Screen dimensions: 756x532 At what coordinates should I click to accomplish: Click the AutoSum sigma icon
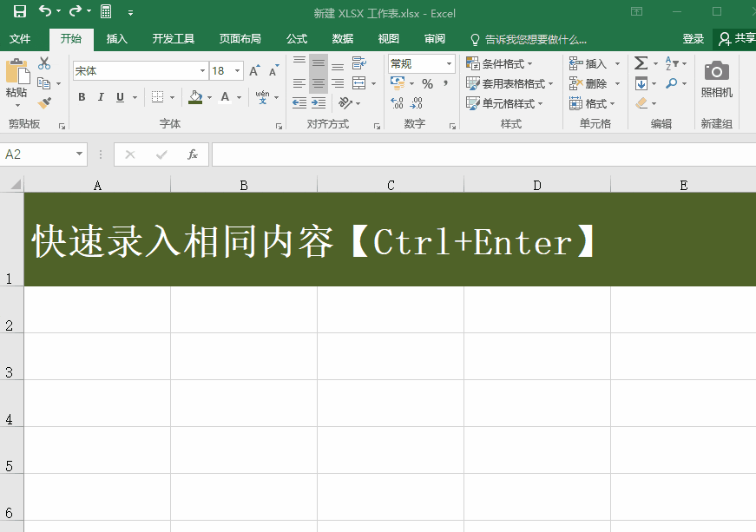coord(641,63)
